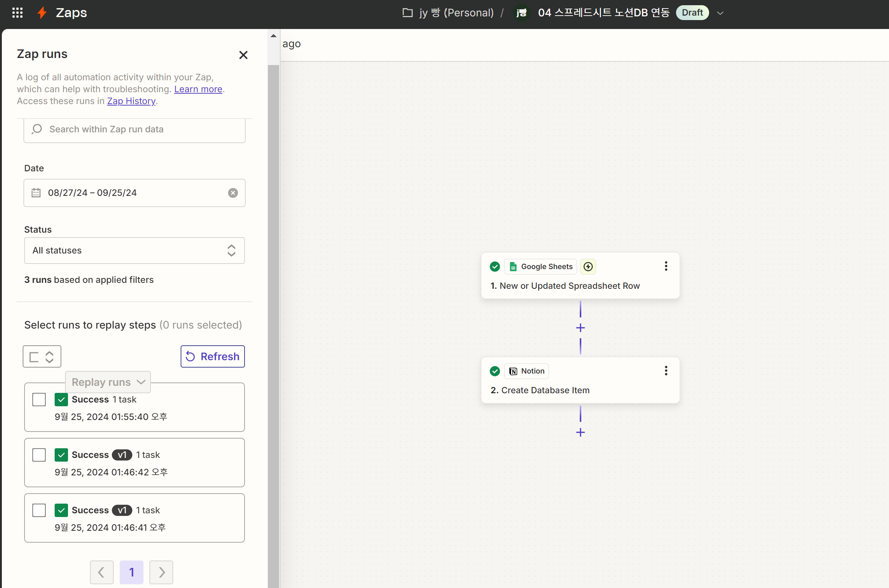Open the date range picker
The height and width of the screenshot is (588, 889).
click(134, 193)
